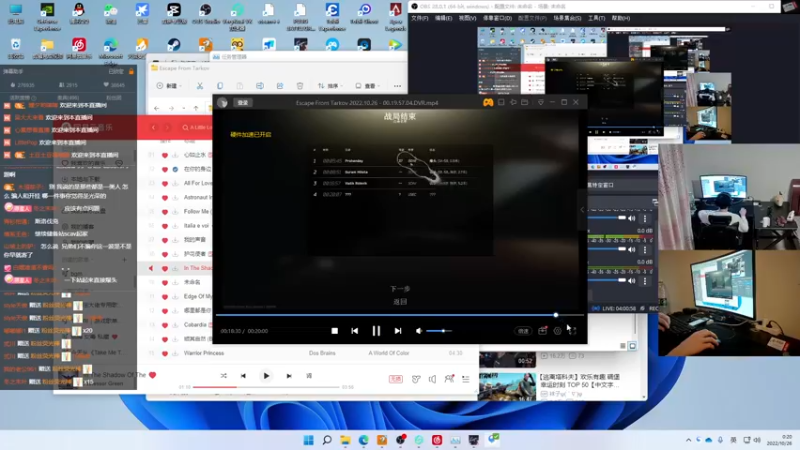Open 排序 sort dropdown in Explorer
The image size is (800, 450).
pos(330,86)
